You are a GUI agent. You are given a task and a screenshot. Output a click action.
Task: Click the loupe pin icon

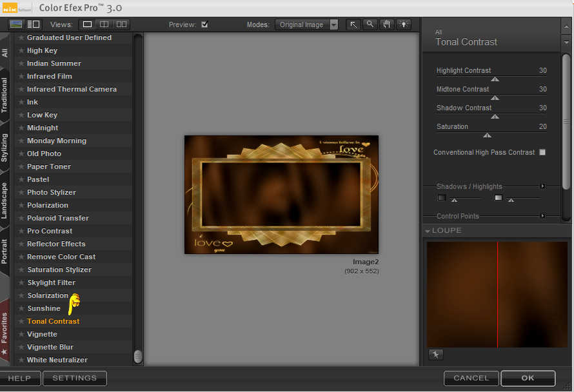coord(435,355)
